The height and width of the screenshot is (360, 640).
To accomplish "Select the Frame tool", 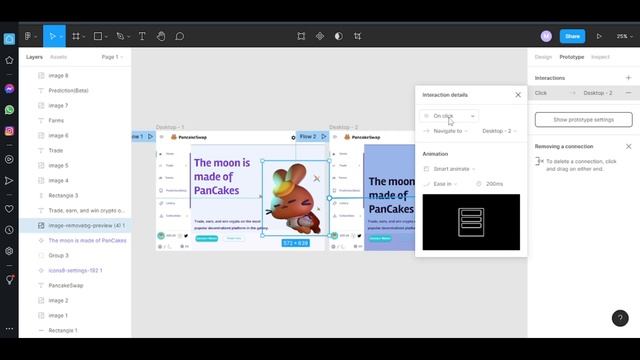I will click(x=76, y=36).
